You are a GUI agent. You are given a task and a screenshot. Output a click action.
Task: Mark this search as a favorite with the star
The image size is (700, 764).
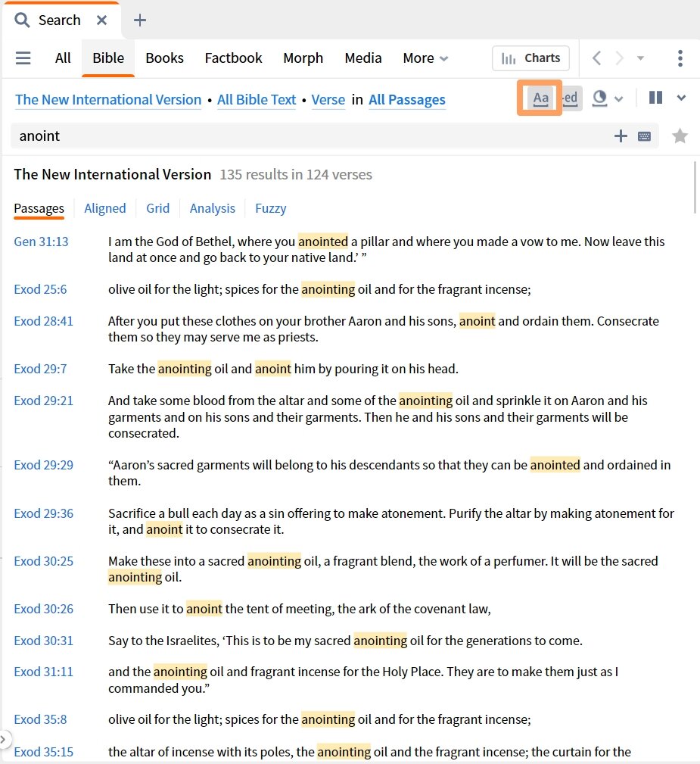(680, 136)
